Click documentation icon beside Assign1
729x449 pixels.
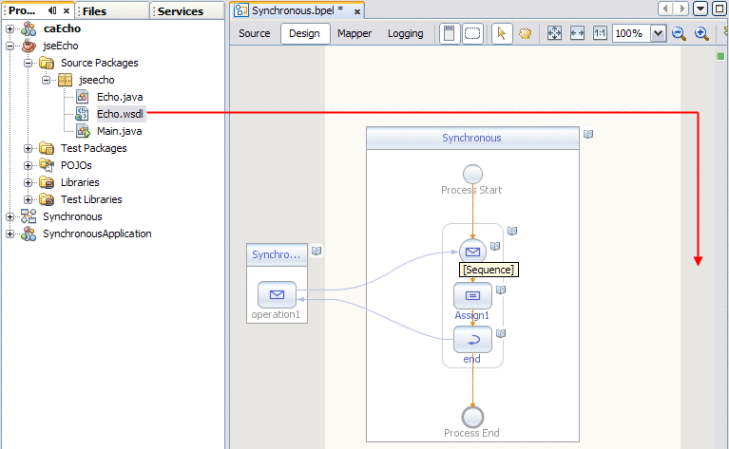tap(501, 290)
